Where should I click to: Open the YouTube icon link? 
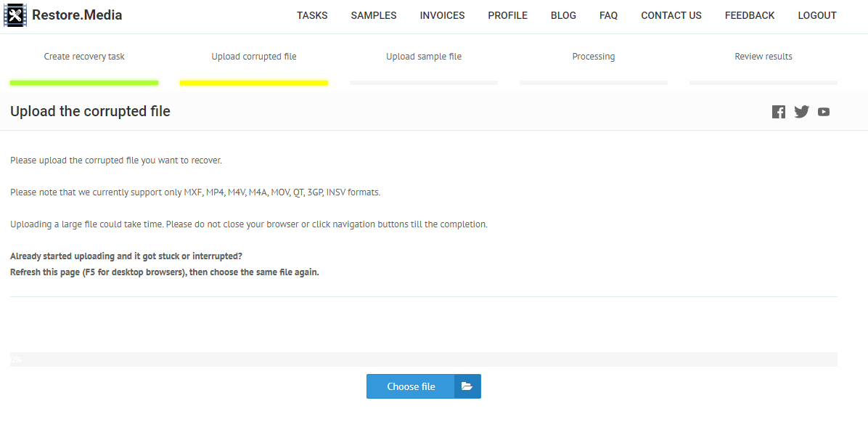[824, 112]
